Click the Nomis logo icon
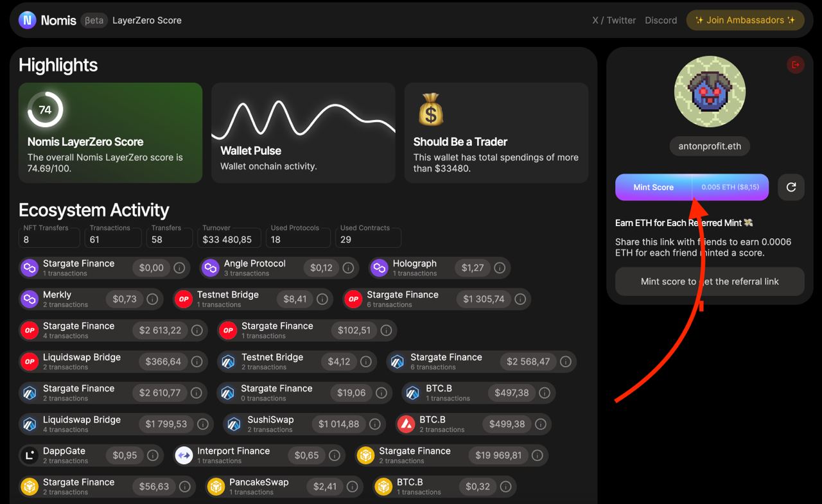The height and width of the screenshot is (504, 822). pos(27,20)
